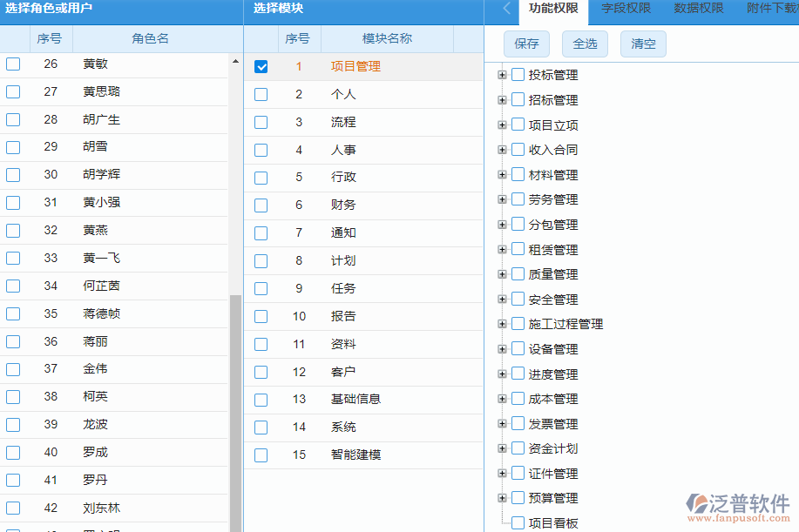The height and width of the screenshot is (532, 799).
Task: Expand the 预算管理 tree node
Action: pyautogui.click(x=502, y=498)
